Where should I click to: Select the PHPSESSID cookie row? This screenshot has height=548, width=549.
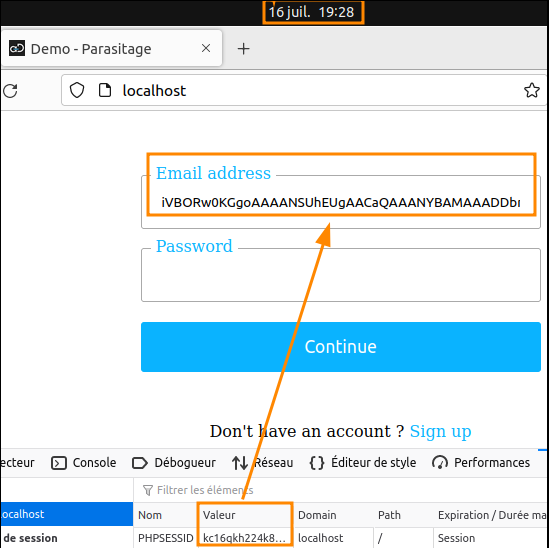(340, 538)
